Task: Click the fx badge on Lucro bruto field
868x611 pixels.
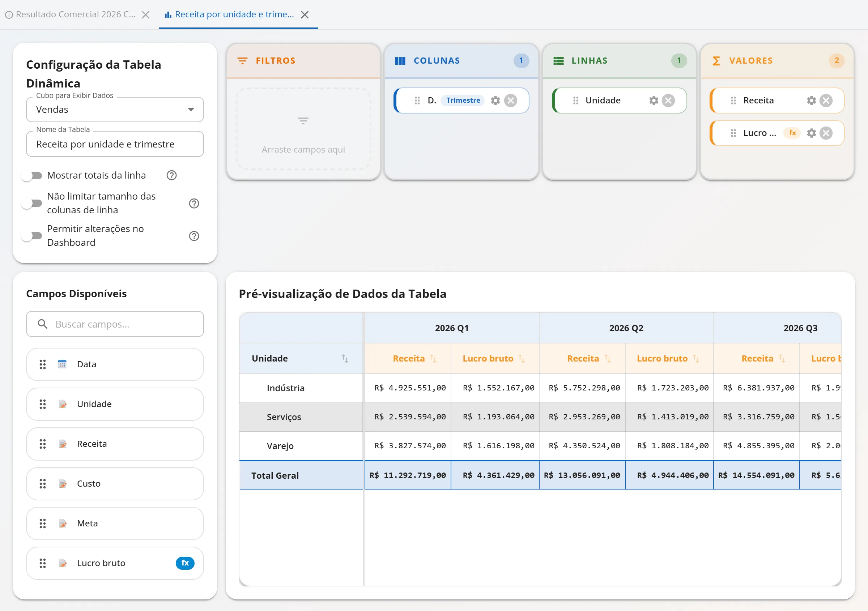Action: [185, 563]
